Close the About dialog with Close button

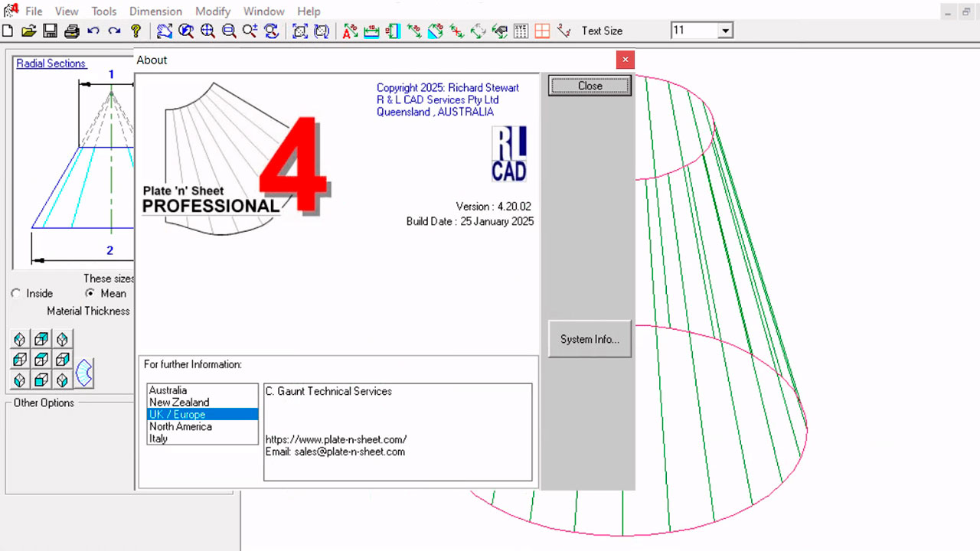click(x=589, y=86)
